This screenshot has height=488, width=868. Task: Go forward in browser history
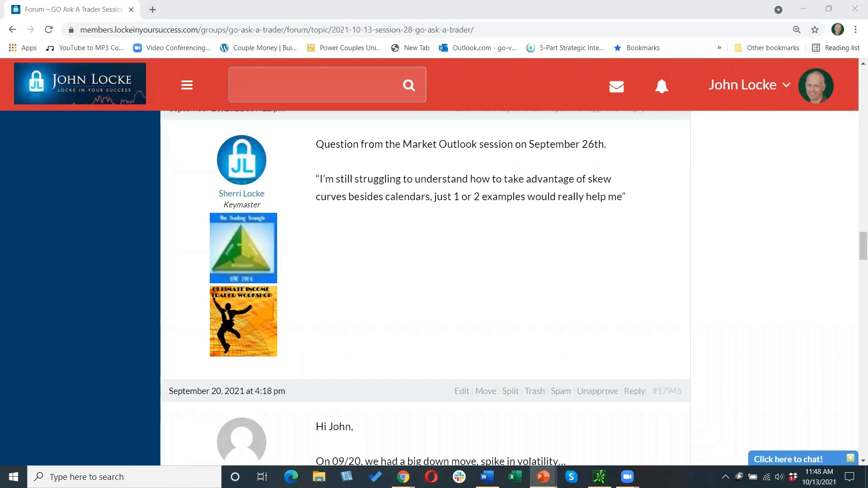(30, 30)
